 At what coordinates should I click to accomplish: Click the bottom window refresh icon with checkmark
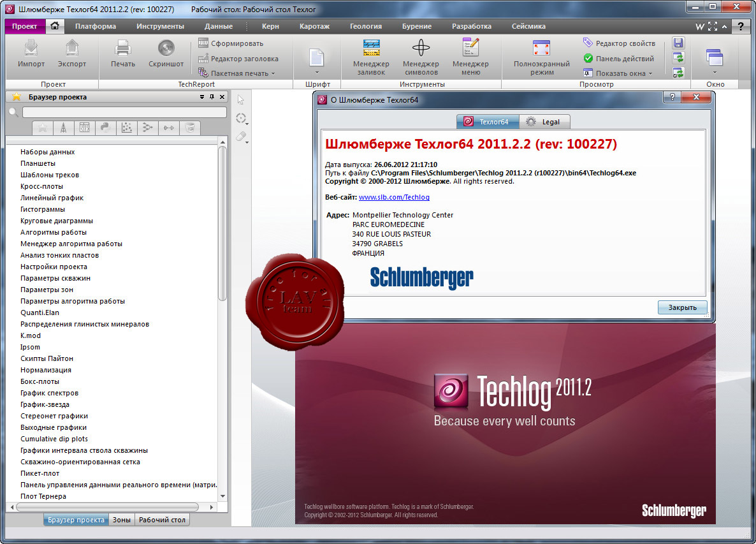click(x=678, y=73)
